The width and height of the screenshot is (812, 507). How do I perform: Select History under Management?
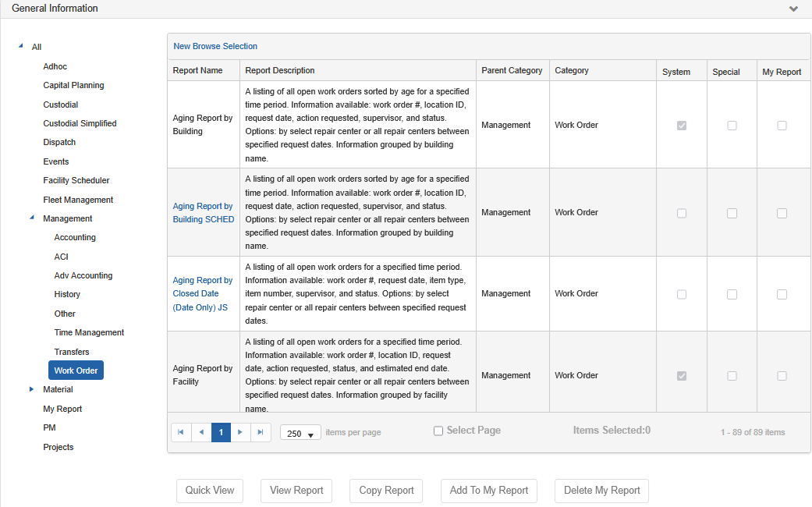click(67, 294)
